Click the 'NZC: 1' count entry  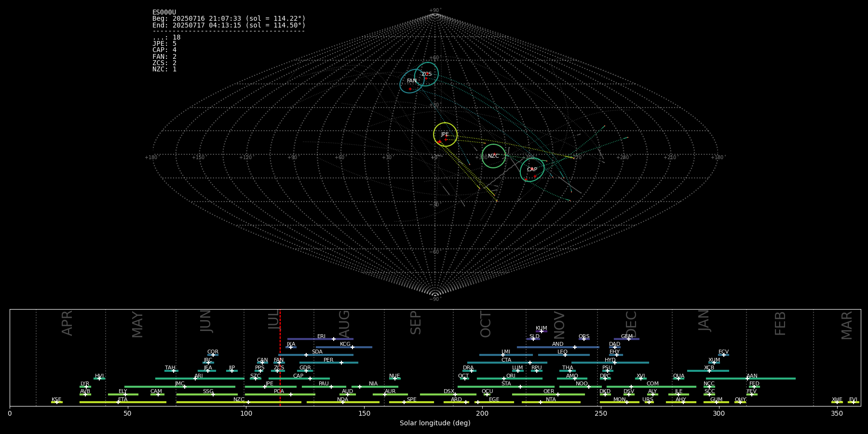tap(164, 69)
